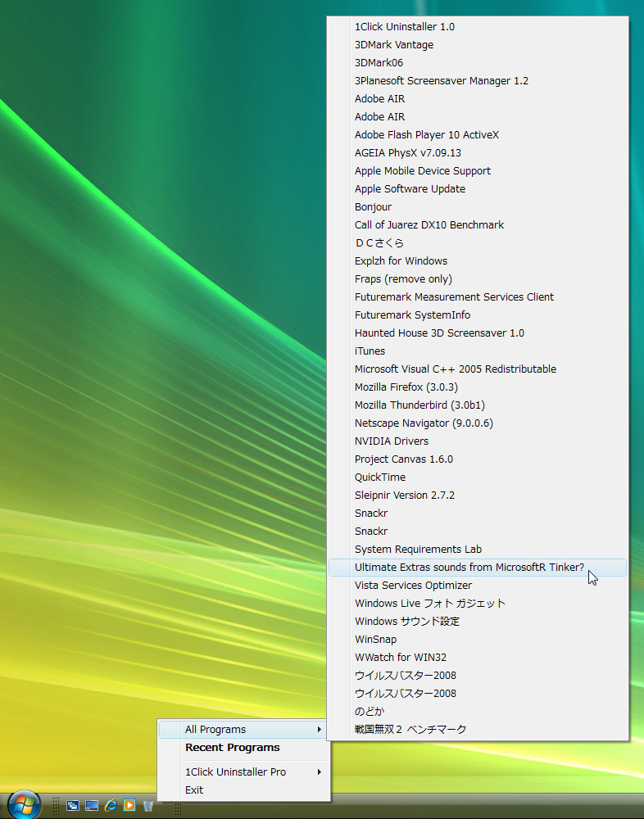Select Project Canvas 1.6.0
The width and height of the screenshot is (644, 819).
[x=477, y=459]
